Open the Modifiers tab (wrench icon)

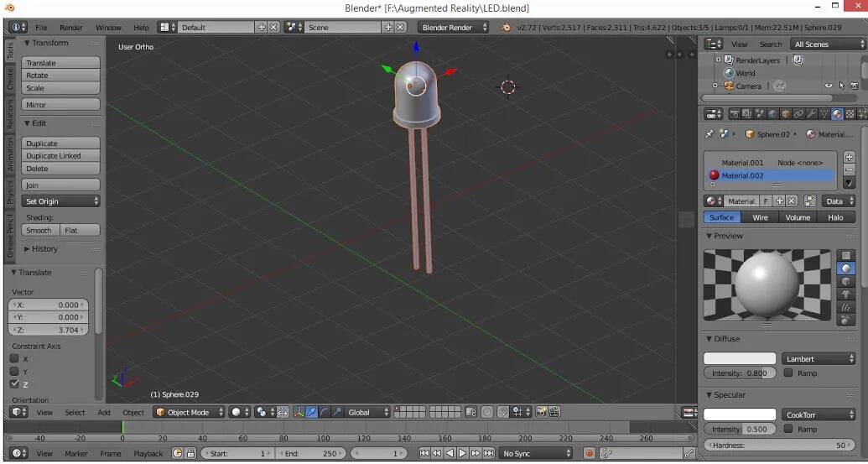tap(811, 114)
